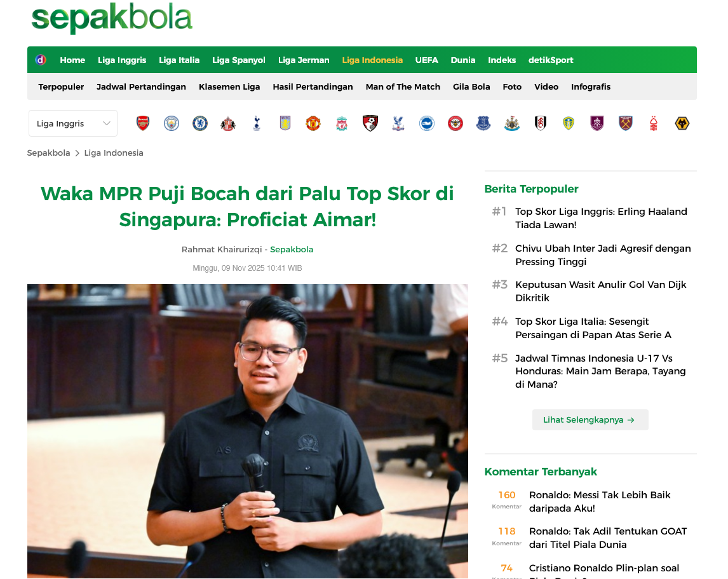Go to detikSport in navbar

coord(551,60)
